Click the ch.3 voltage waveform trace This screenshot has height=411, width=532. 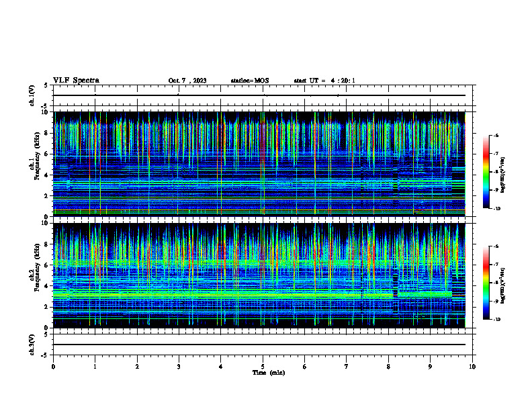pyautogui.click(x=259, y=345)
